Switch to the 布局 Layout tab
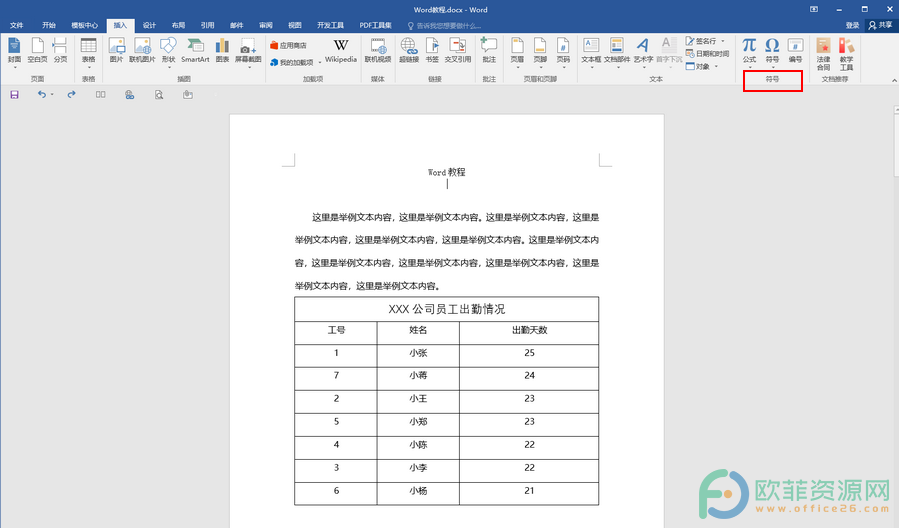 click(x=178, y=25)
